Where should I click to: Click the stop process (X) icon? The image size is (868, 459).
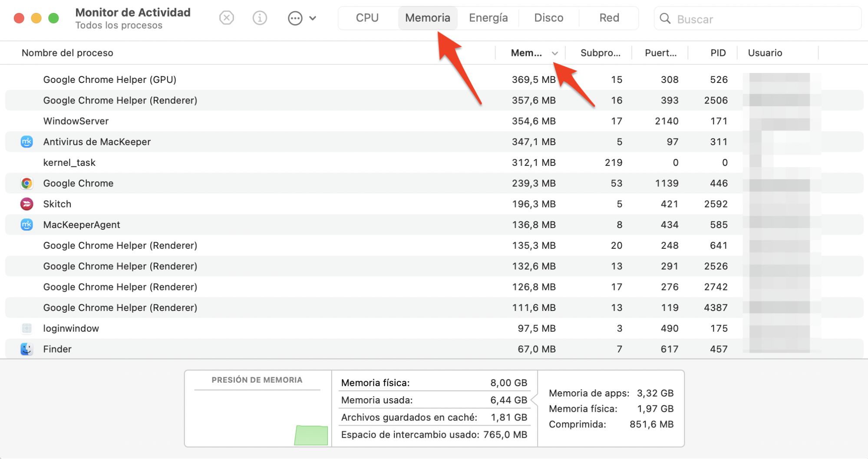226,18
